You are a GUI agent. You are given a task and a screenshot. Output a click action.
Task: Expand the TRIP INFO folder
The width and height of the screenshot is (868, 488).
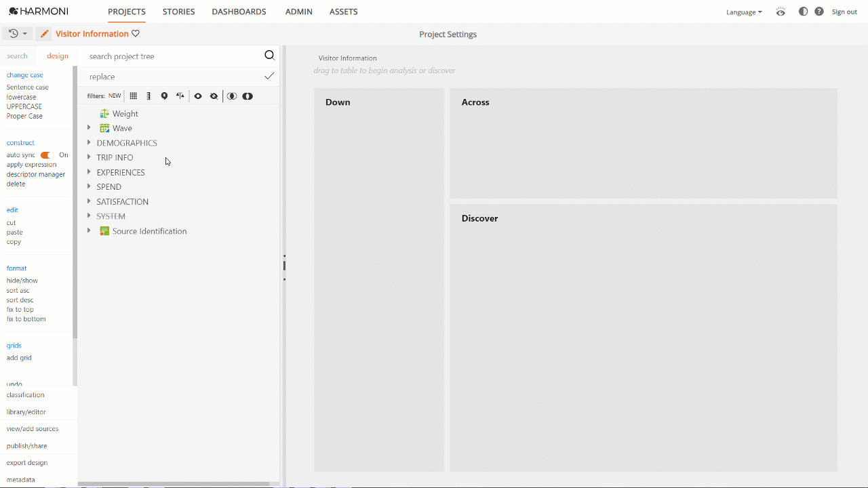[x=89, y=157]
